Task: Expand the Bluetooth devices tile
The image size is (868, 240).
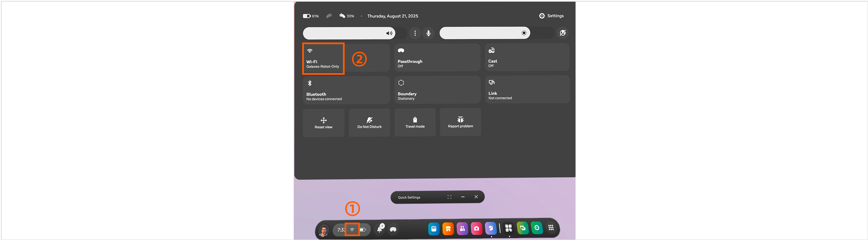Action: click(x=346, y=90)
